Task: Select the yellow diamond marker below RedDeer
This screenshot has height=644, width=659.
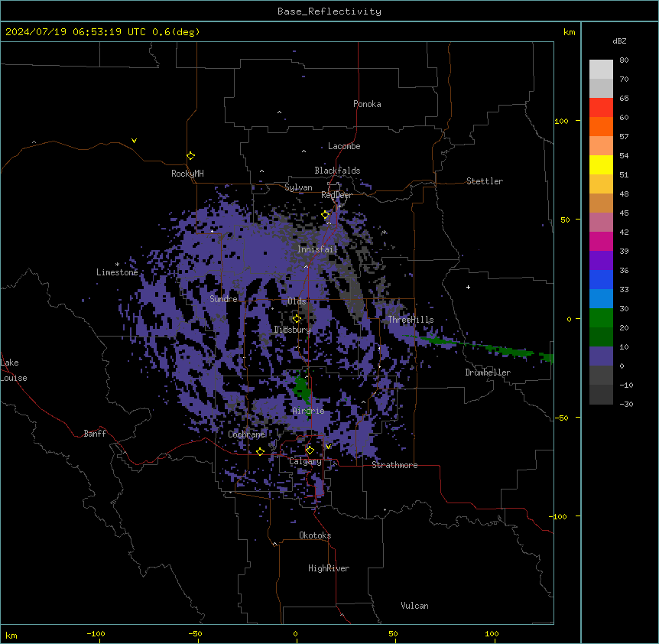Action: (325, 215)
